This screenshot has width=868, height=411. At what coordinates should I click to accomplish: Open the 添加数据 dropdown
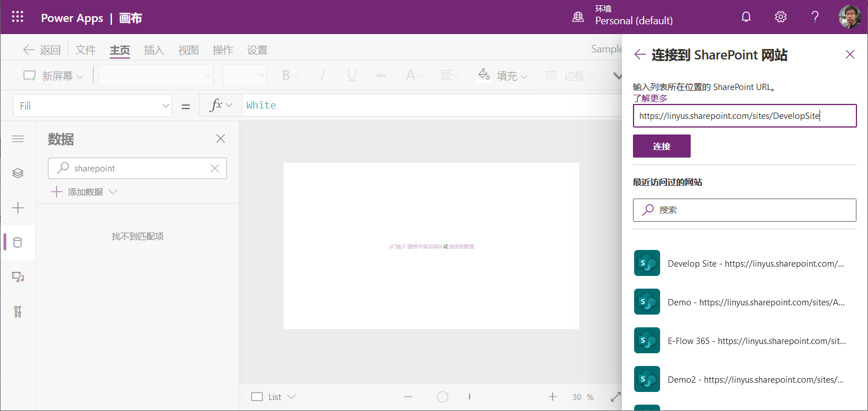(x=84, y=192)
